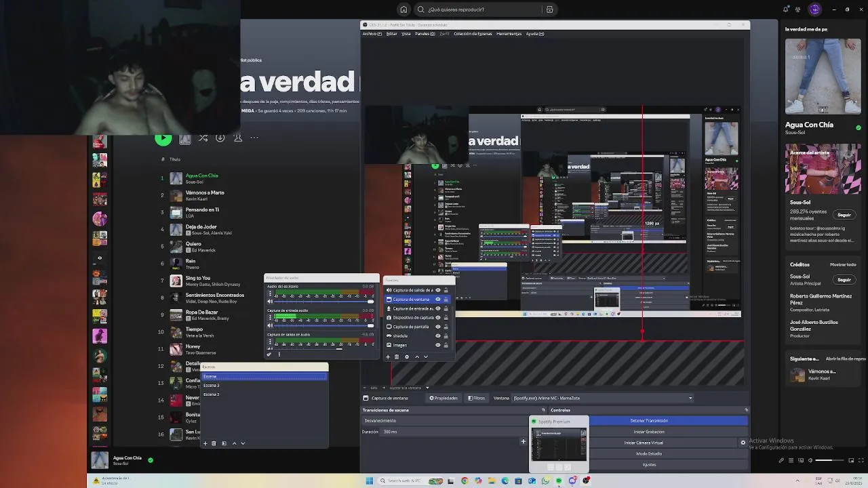
Task: Open the Spotify notifications bell
Action: coord(786,9)
